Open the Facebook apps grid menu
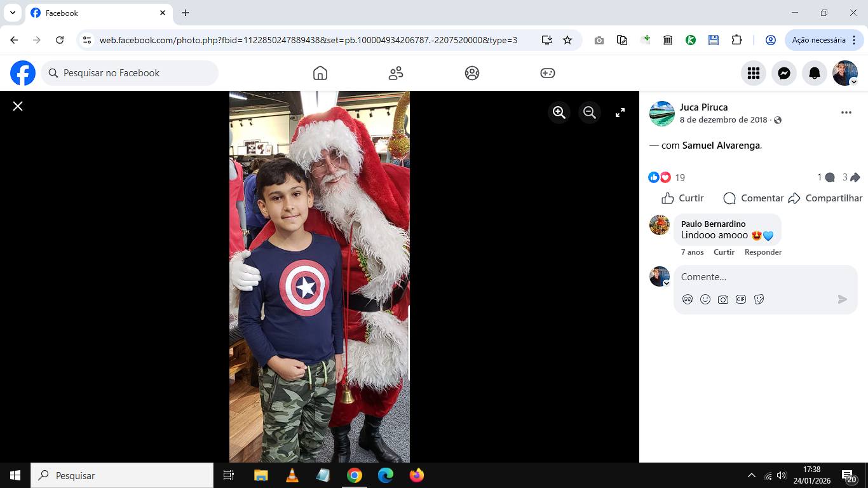This screenshot has height=488, width=868. [x=754, y=73]
